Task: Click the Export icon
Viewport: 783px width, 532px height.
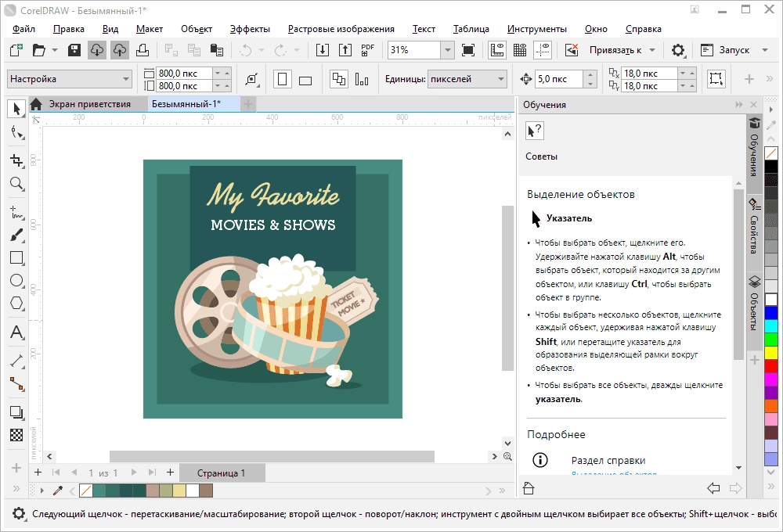Action: click(x=345, y=50)
